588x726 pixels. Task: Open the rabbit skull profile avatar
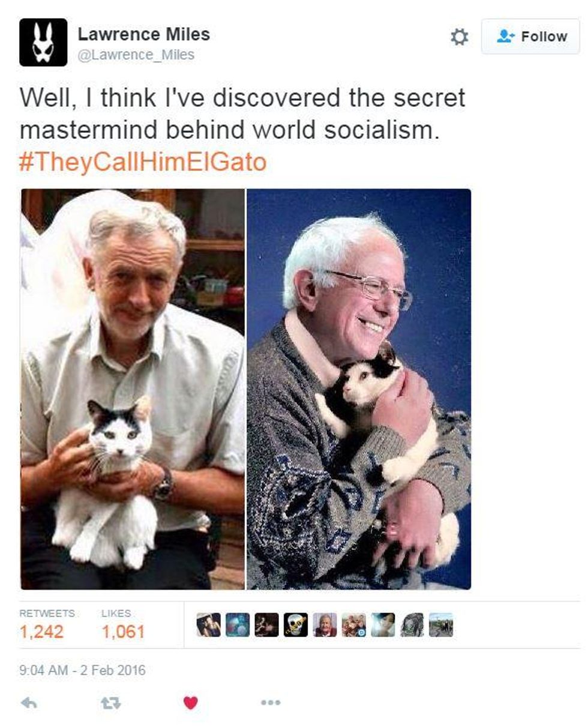tap(43, 42)
